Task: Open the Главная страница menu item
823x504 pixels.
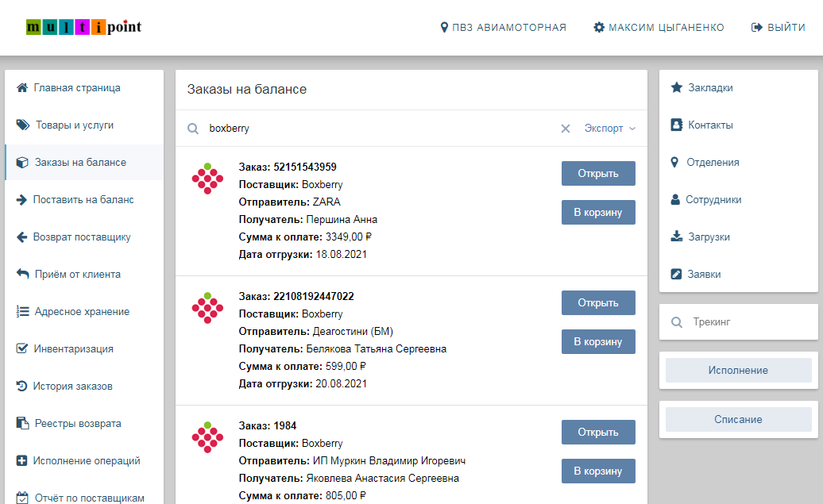Action: pos(84,87)
